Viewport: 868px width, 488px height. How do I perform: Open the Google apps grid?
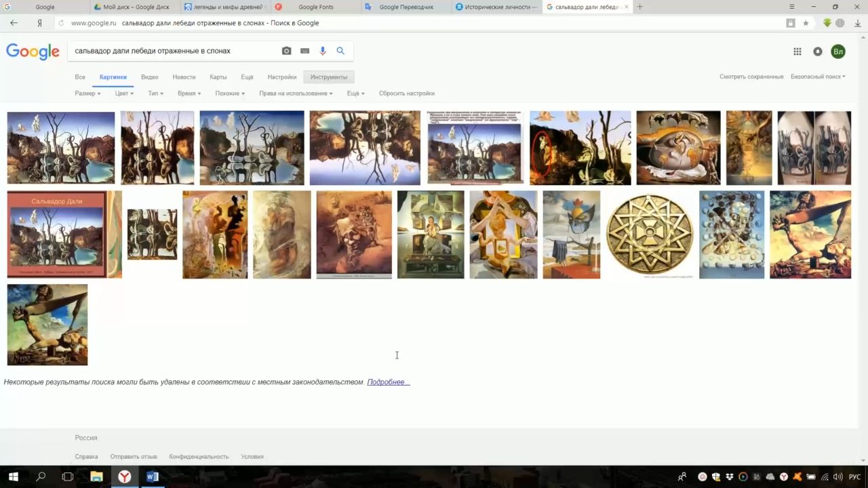point(797,52)
